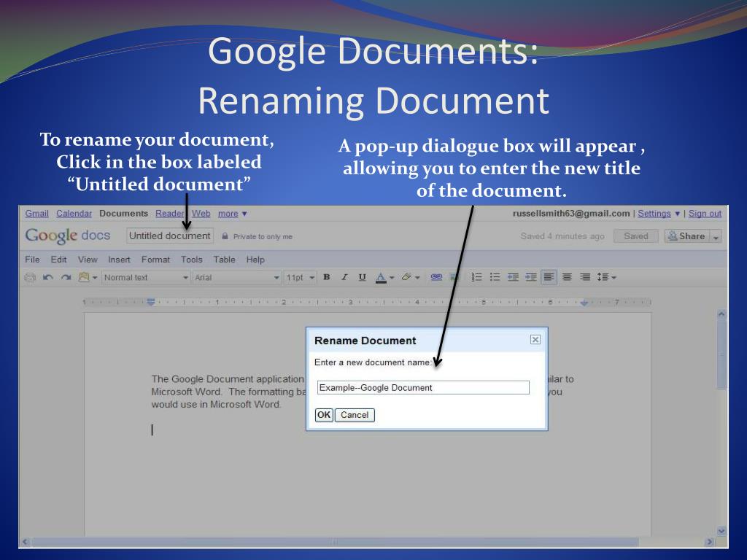Click the Untitled document title box
Viewport: 747px width, 560px height.
coord(169,236)
